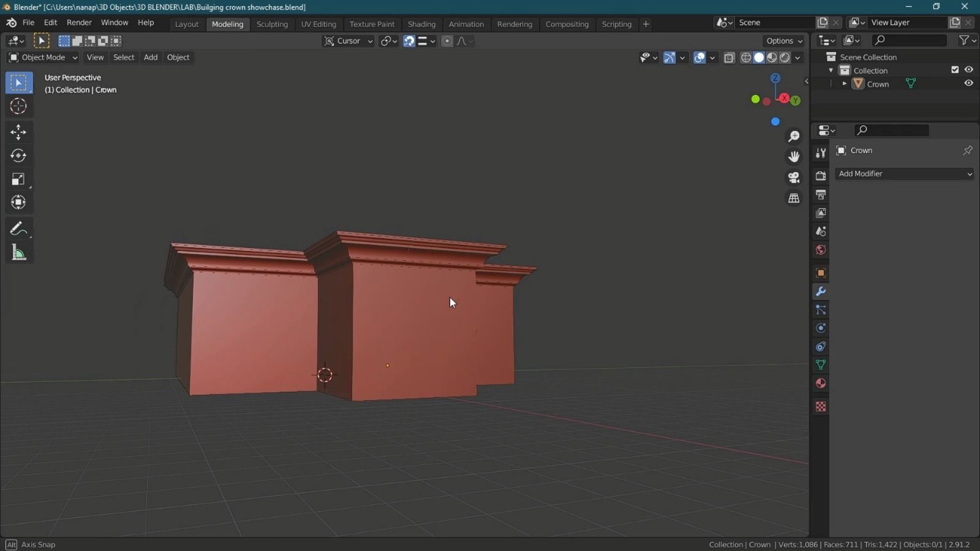980x551 pixels.
Task: Open Object Constraints properties tab
Action: point(821,347)
